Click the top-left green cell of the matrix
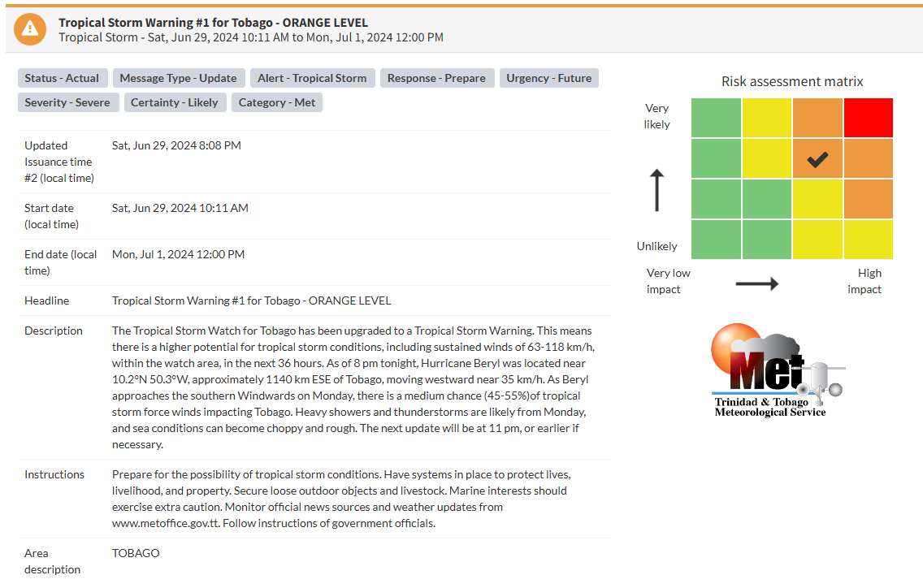Screen dimensions: 923x588 [716, 118]
